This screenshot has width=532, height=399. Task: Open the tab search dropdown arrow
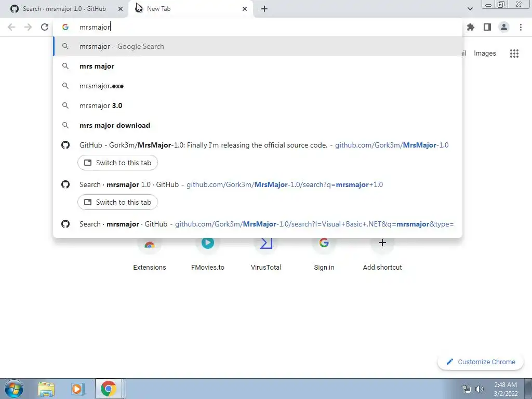coord(470,9)
